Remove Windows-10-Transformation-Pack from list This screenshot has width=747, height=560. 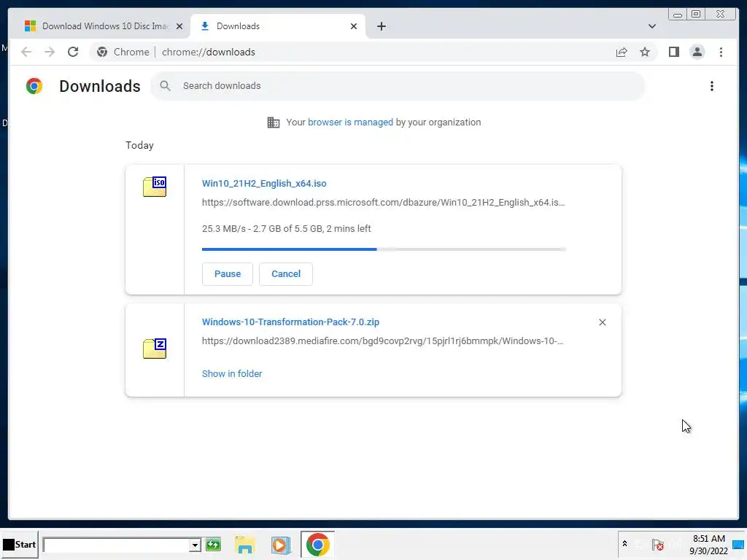tap(602, 322)
